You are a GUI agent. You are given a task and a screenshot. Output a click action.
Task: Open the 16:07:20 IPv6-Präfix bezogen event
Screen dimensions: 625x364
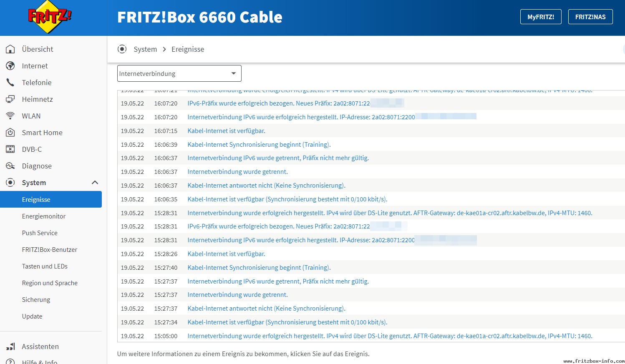pos(279,103)
